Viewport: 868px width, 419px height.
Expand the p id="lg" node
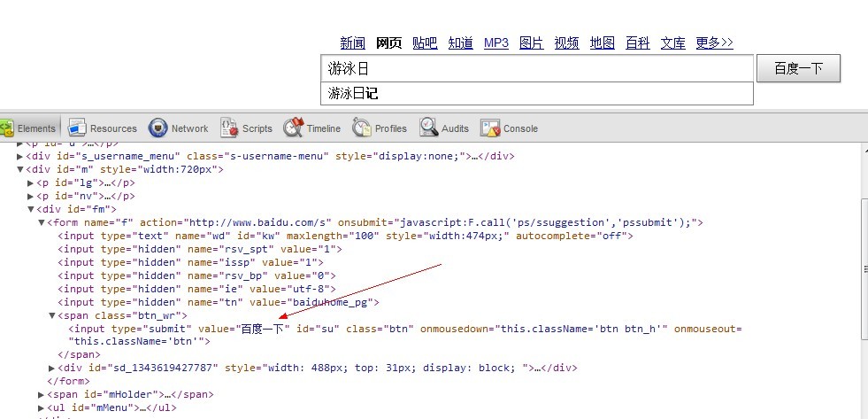pos(31,182)
